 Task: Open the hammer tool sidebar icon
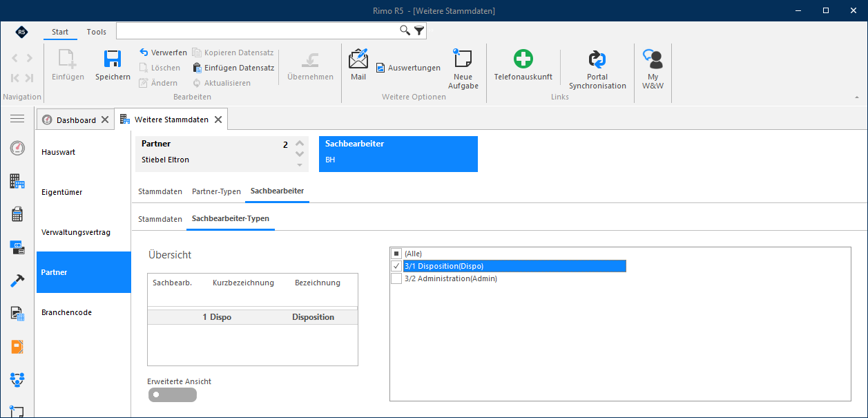[17, 281]
